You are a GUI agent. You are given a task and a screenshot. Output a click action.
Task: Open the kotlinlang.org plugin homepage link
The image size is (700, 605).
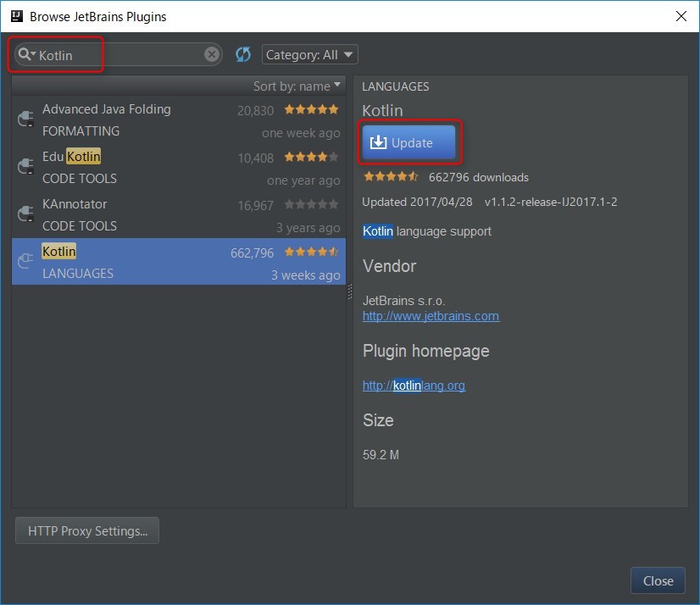(x=414, y=385)
